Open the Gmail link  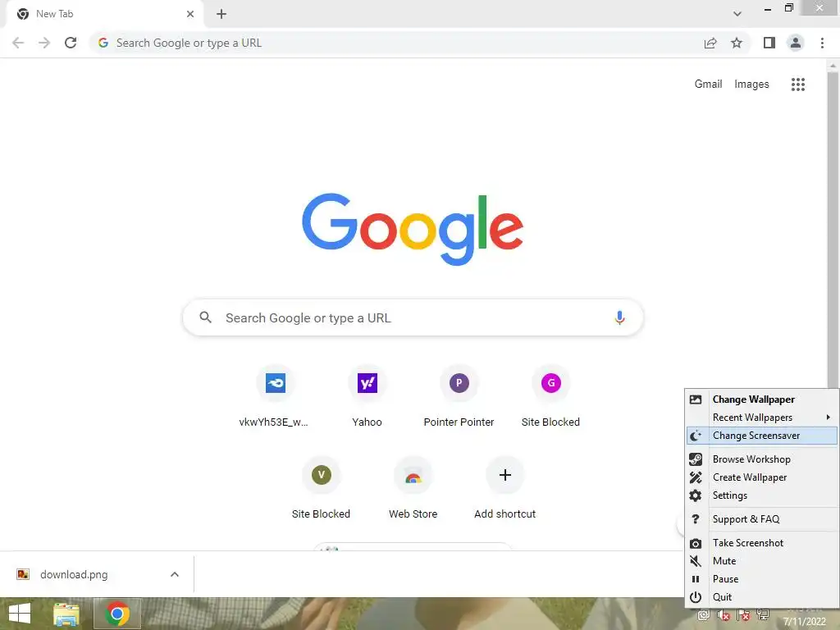[708, 84]
